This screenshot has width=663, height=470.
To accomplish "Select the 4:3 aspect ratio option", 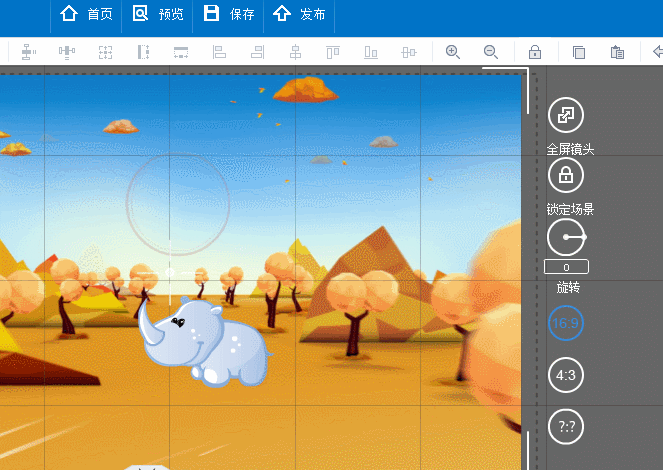I will pos(566,375).
